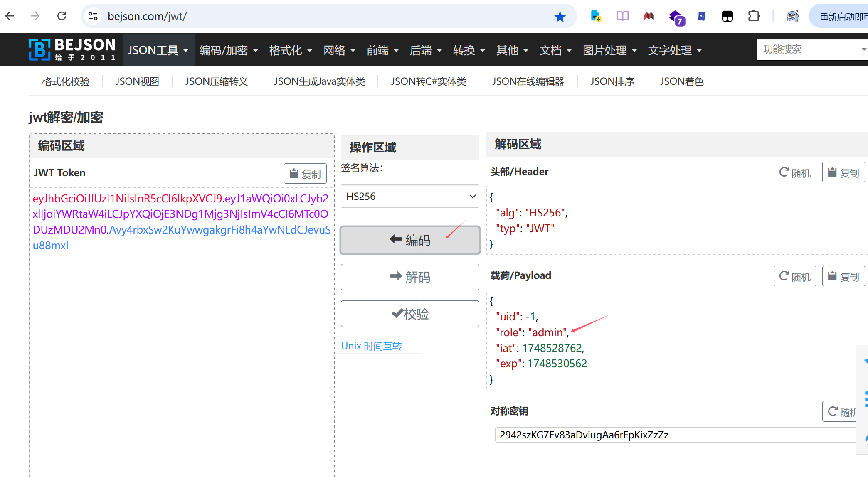This screenshot has width=868, height=477.
Task: Click the bookmark star icon
Action: pyautogui.click(x=560, y=17)
